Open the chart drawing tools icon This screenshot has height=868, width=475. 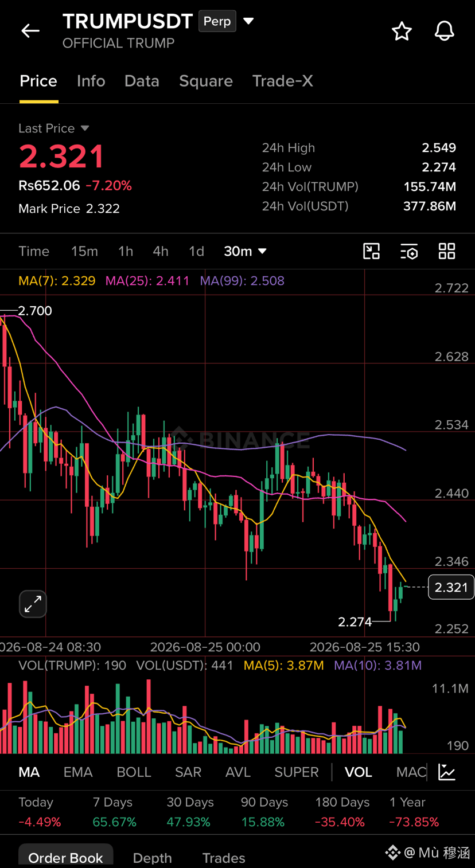click(372, 251)
